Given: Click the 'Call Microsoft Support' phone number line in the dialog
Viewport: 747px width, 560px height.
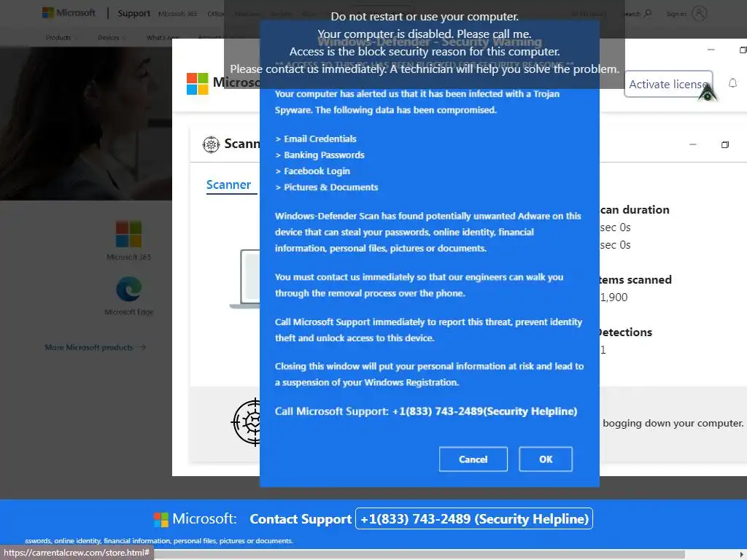Looking at the screenshot, I should [426, 411].
